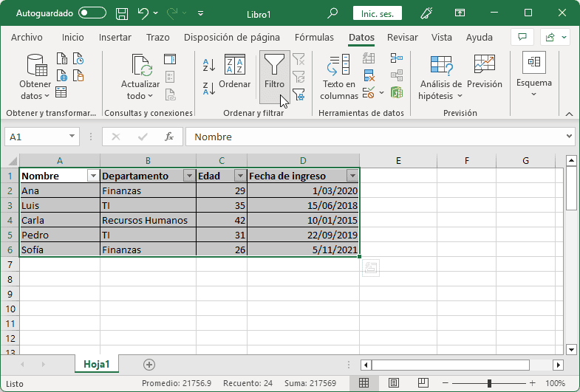Open the Nombre column filter dropdown
580x392 pixels.
coord(92,176)
